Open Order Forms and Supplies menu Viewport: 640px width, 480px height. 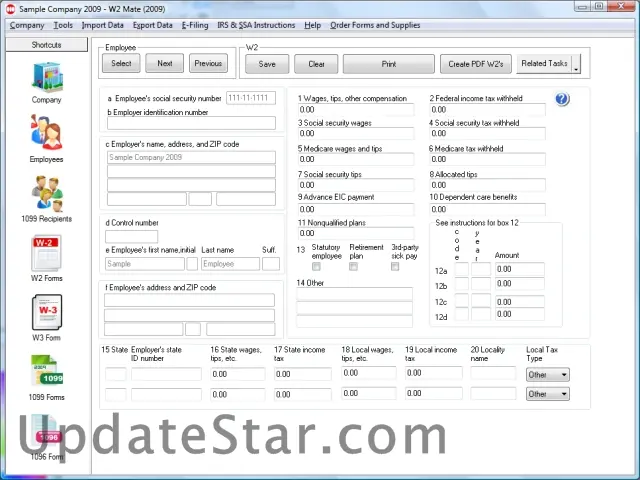pyautogui.click(x=375, y=25)
